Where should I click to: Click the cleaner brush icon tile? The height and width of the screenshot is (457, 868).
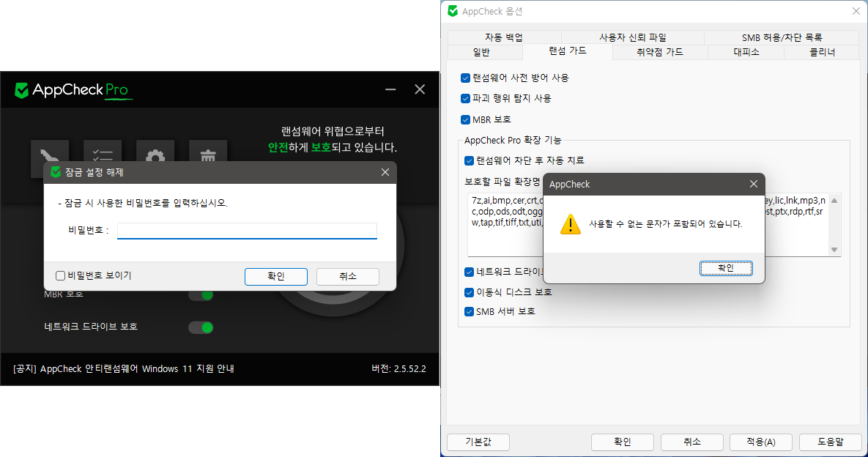point(50,153)
